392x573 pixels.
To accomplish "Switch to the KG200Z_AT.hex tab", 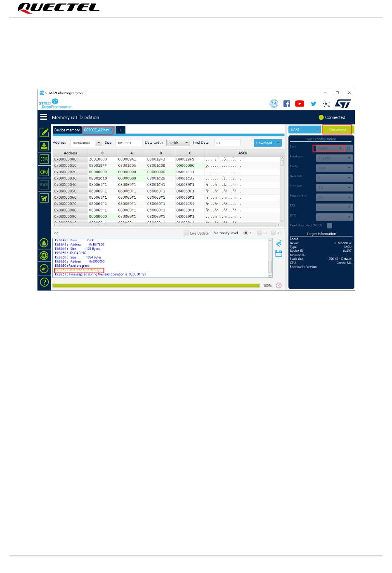I will [x=96, y=130].
